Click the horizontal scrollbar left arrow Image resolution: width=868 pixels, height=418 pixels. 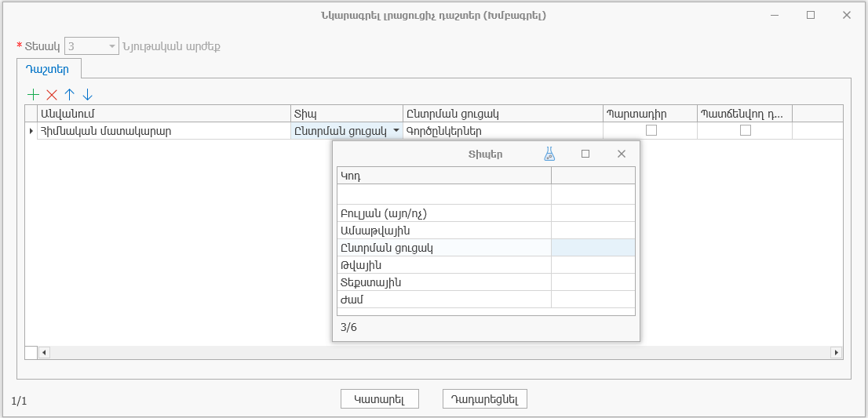[44, 352]
